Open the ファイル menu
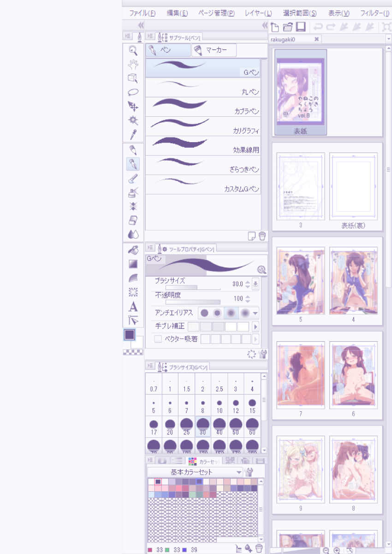The height and width of the screenshot is (554, 392). 142,13
